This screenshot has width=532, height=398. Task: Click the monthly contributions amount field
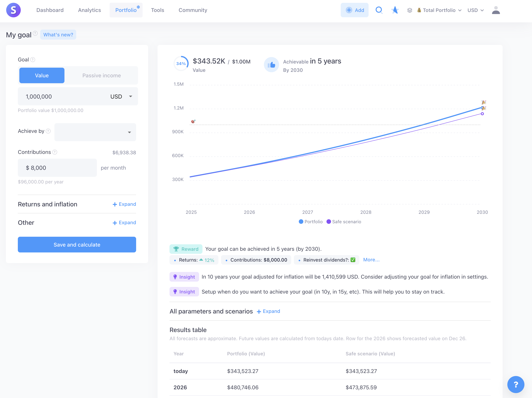(57, 168)
